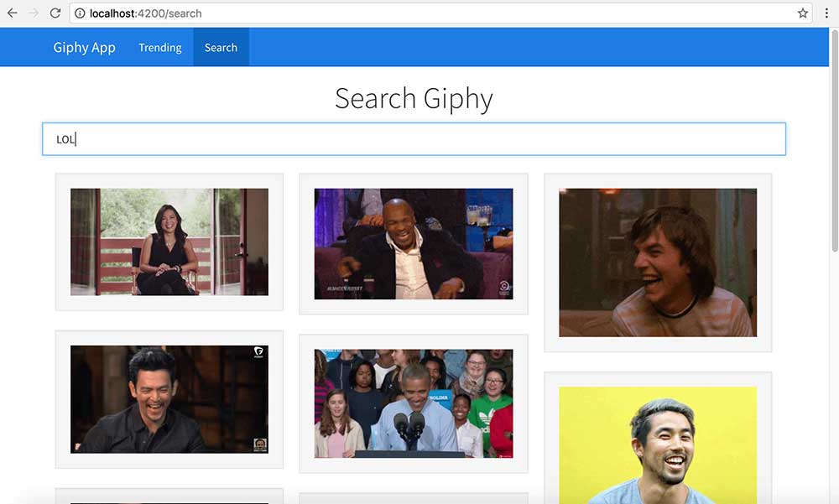The width and height of the screenshot is (839, 504).
Task: Bookmark this page with the star icon
Action: [803, 13]
